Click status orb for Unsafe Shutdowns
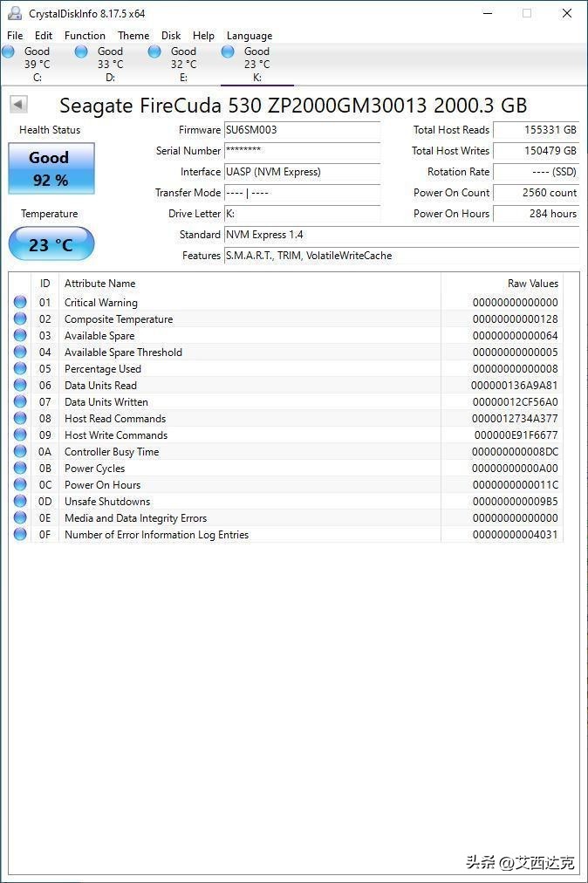The image size is (588, 883). (20, 501)
